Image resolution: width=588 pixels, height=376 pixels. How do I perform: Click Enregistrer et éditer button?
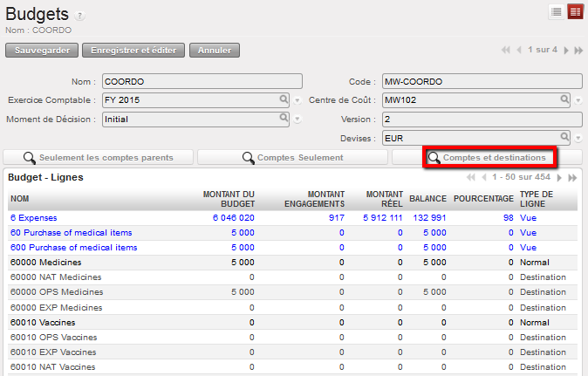133,51
